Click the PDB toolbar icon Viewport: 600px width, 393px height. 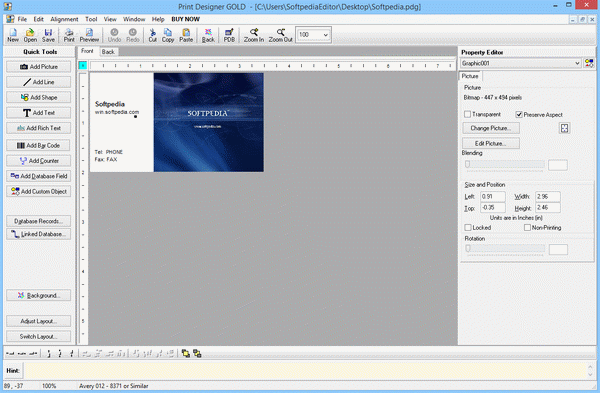229,35
